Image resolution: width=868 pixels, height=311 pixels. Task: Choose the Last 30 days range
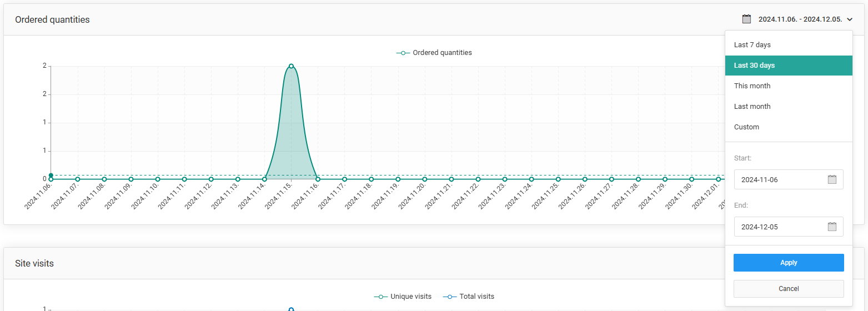click(754, 66)
